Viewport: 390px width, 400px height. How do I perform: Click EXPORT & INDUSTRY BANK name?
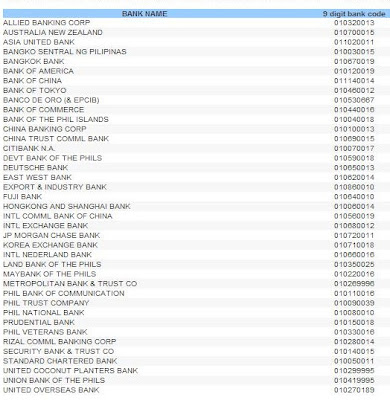click(x=55, y=187)
